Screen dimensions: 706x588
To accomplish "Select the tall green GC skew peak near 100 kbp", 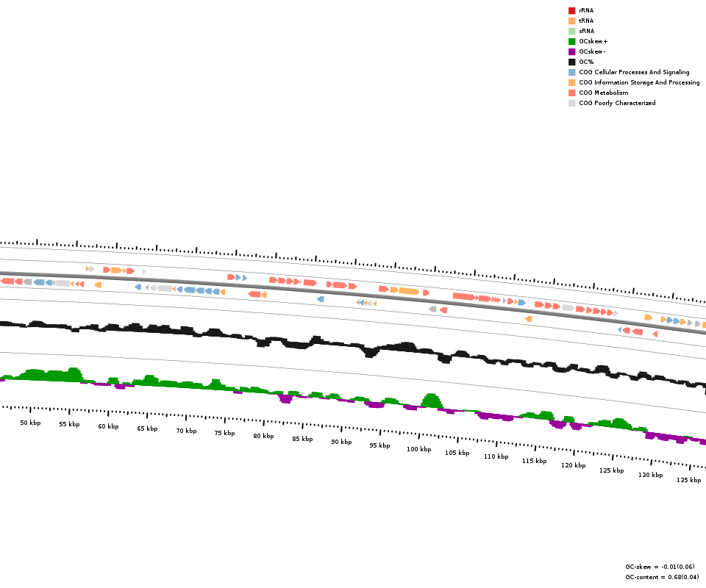I will (431, 401).
